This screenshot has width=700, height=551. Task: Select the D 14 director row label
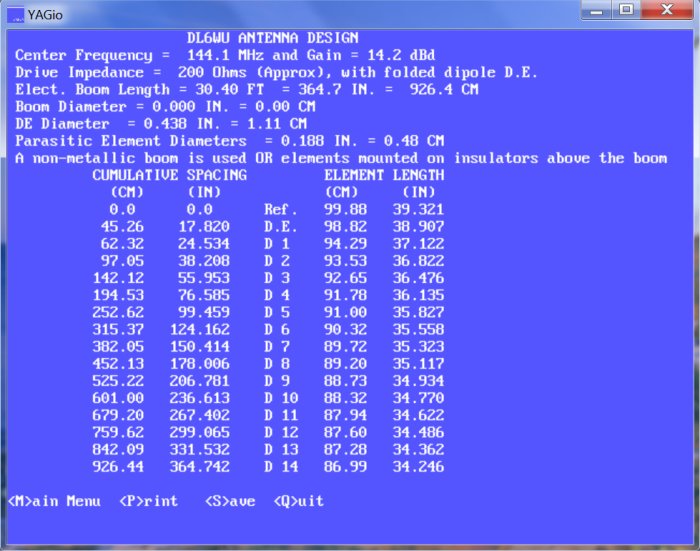tap(280, 467)
